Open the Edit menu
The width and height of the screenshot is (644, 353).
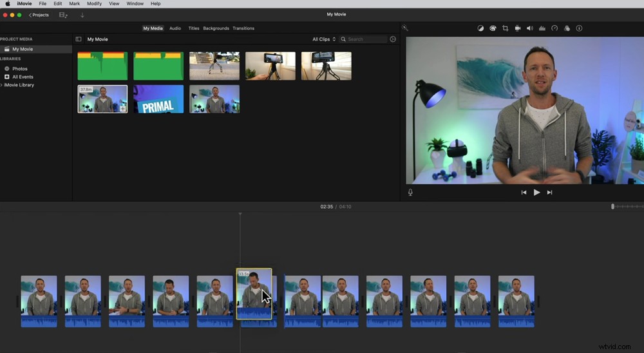pos(58,3)
